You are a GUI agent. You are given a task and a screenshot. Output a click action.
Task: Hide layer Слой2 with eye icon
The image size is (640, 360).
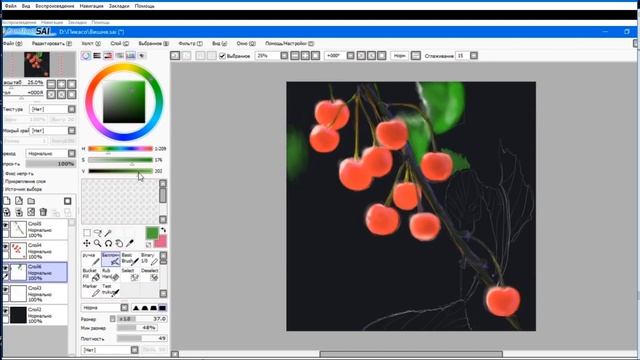tap(6, 311)
